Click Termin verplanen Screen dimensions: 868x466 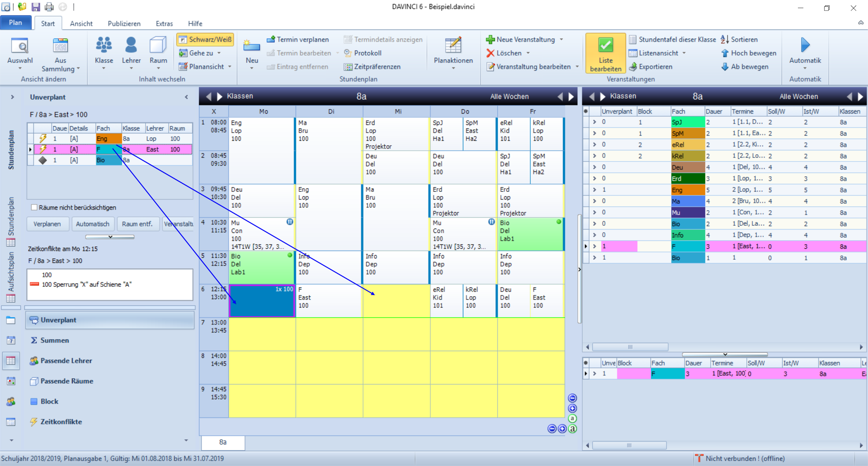tap(298, 39)
